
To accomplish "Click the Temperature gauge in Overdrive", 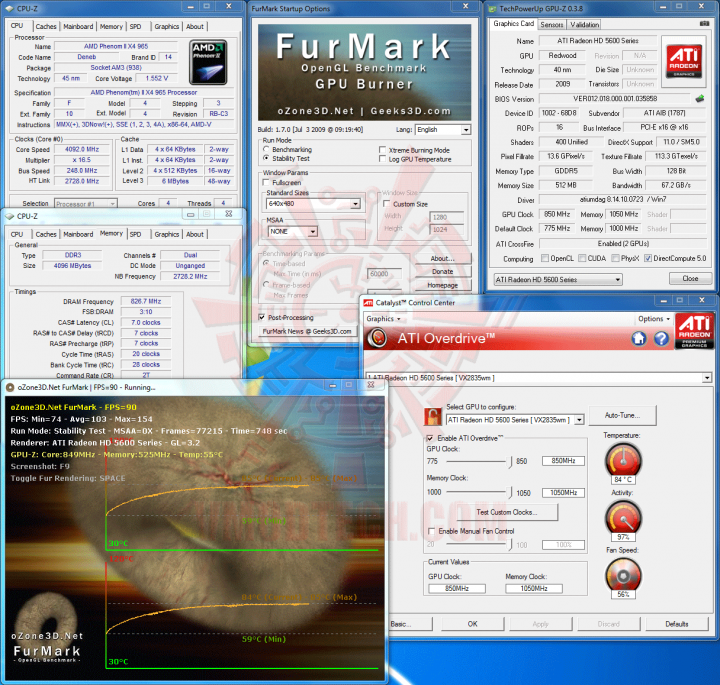I will tap(623, 460).
